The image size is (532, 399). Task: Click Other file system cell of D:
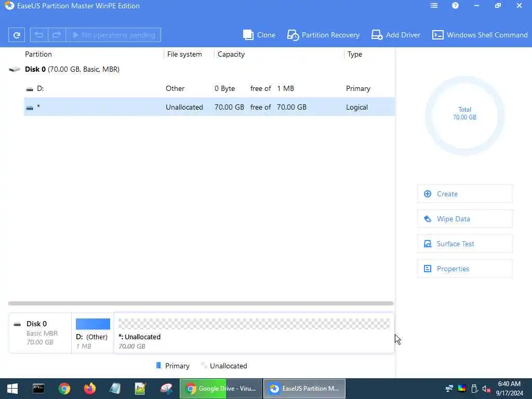click(x=175, y=88)
